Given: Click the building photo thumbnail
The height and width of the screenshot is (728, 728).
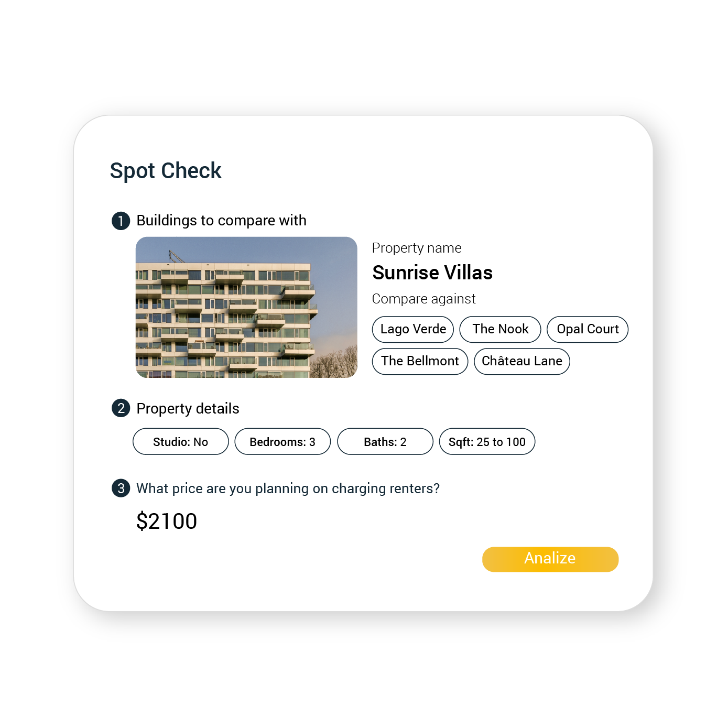Looking at the screenshot, I should click(246, 307).
